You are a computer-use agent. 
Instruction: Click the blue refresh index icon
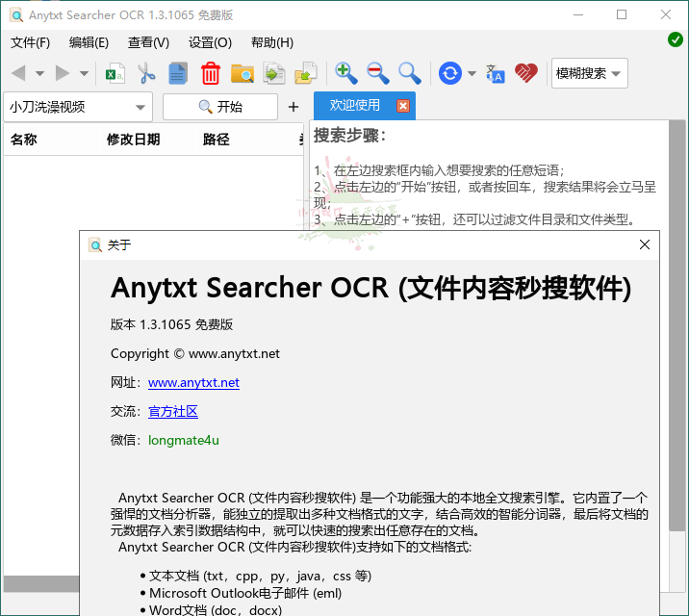449,73
